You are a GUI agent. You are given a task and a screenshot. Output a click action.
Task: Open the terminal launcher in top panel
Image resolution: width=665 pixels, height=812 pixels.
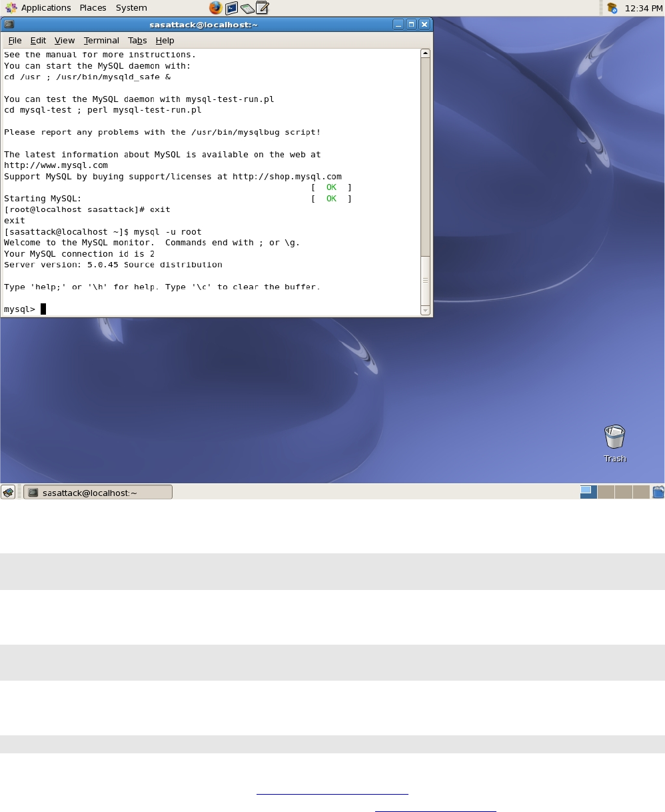click(x=231, y=8)
